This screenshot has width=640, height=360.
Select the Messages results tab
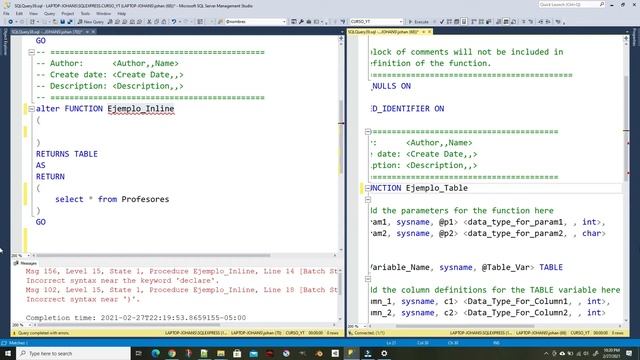[26, 263]
